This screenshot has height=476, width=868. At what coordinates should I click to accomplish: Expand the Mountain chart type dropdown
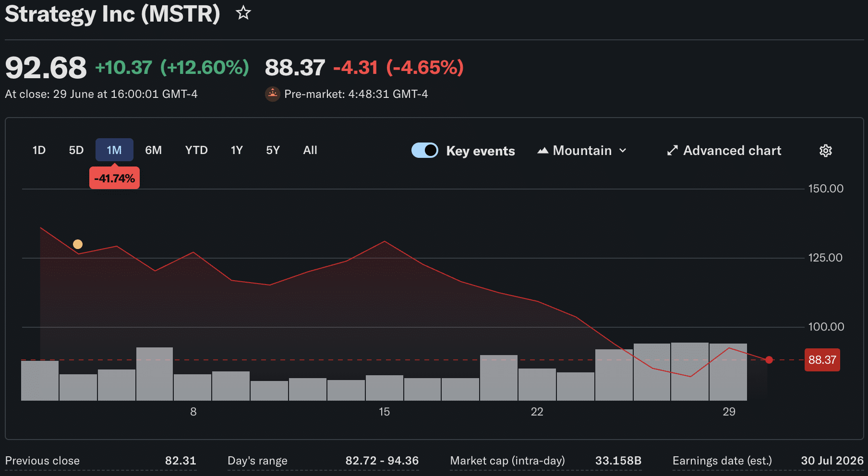coord(582,151)
